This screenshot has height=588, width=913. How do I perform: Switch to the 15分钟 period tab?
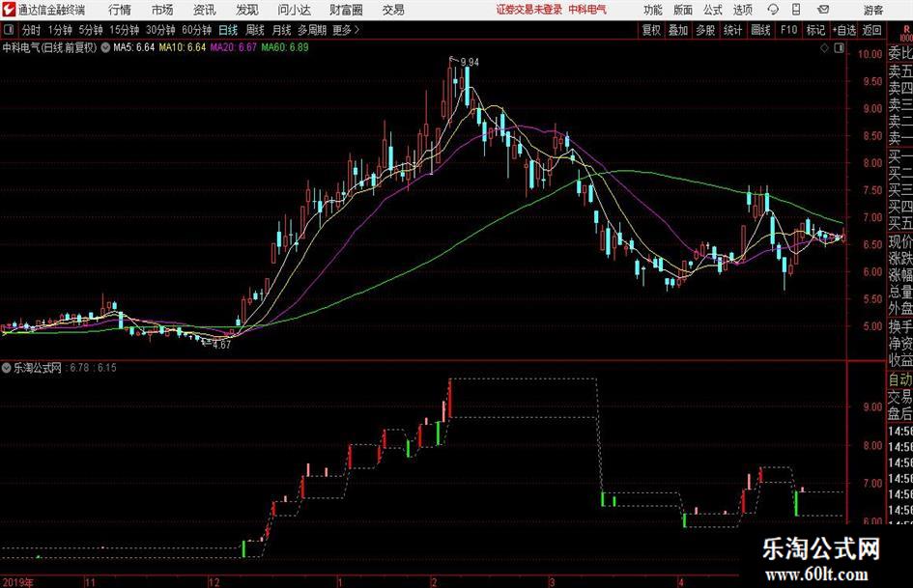[124, 30]
